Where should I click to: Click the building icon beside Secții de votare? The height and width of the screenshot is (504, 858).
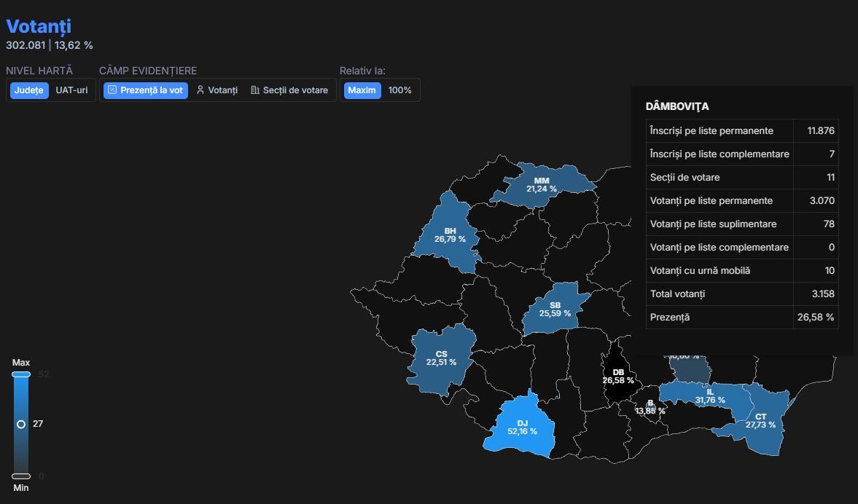click(255, 90)
